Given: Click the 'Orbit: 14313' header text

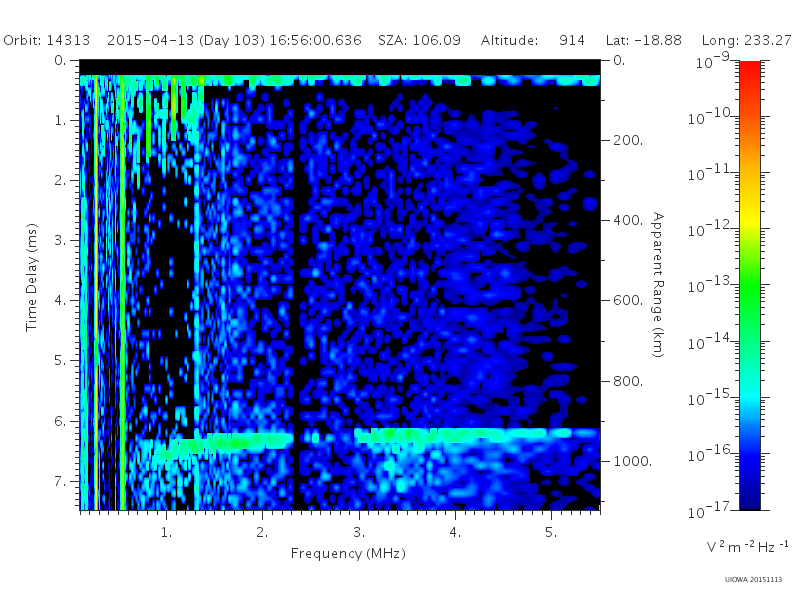Looking at the screenshot, I should [x=46, y=40].
